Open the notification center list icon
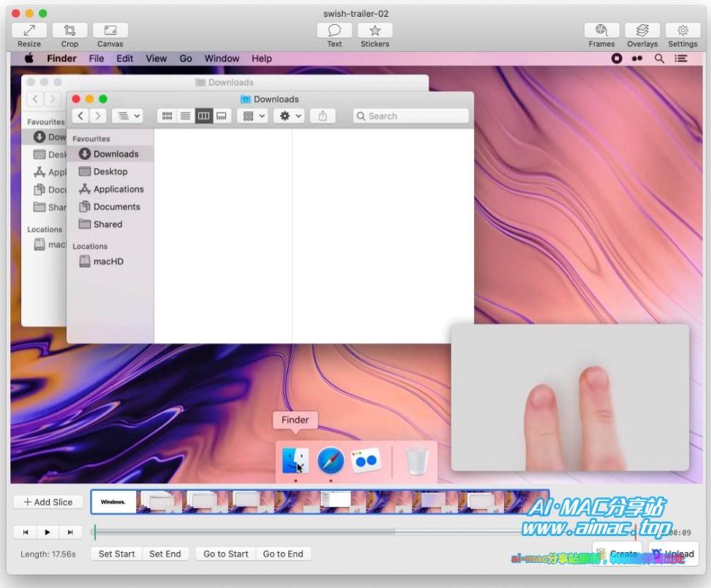 (680, 59)
